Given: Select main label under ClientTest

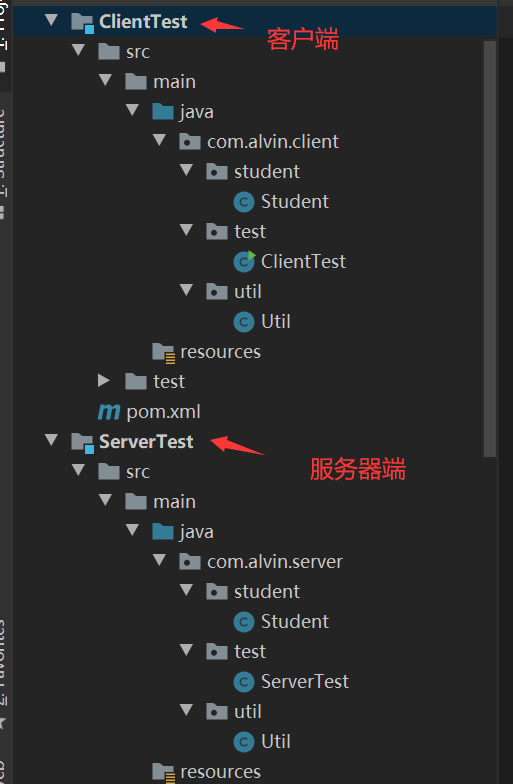Looking at the screenshot, I should pos(174,82).
